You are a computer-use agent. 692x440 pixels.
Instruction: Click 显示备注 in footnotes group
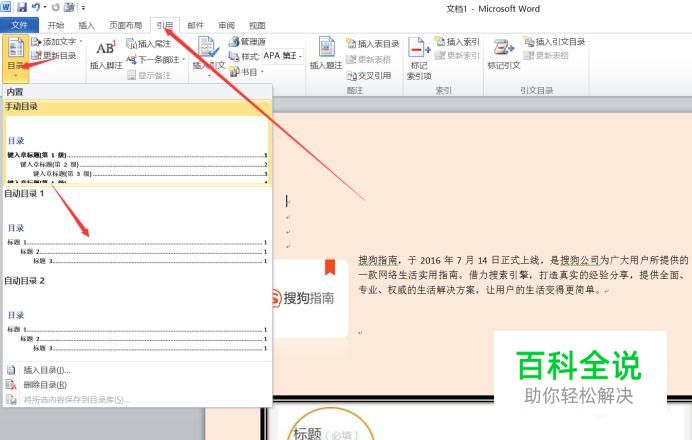pos(149,75)
